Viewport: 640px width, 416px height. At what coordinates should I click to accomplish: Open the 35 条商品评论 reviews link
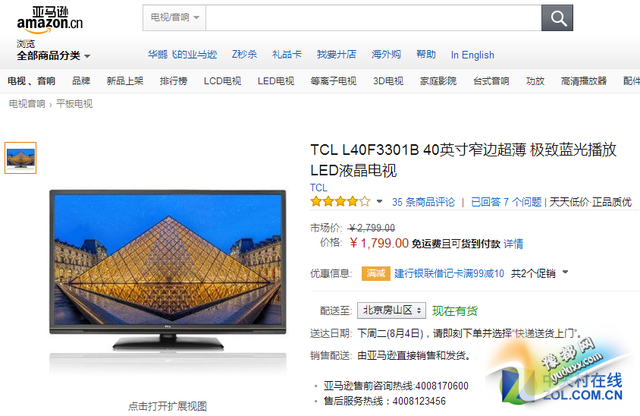423,202
